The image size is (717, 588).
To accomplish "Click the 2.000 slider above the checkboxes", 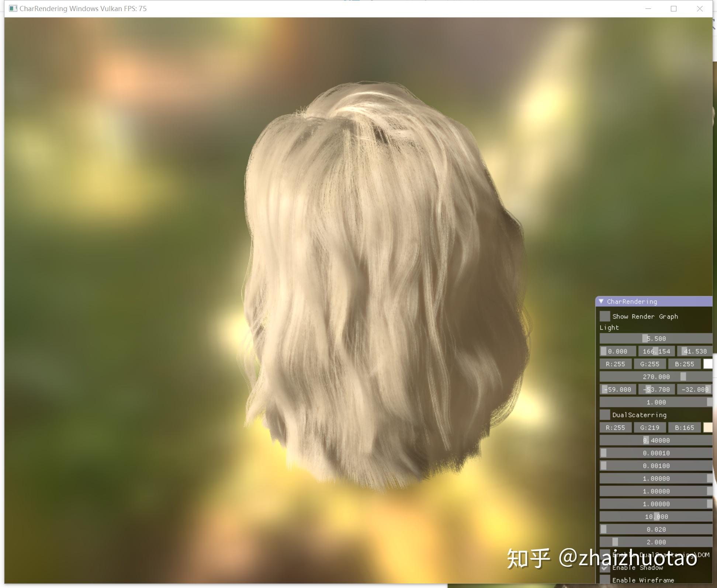I will point(656,542).
